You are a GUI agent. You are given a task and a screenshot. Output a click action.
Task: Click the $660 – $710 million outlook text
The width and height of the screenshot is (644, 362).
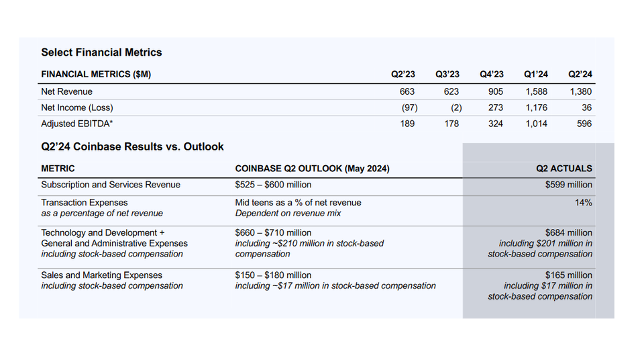coord(273,233)
